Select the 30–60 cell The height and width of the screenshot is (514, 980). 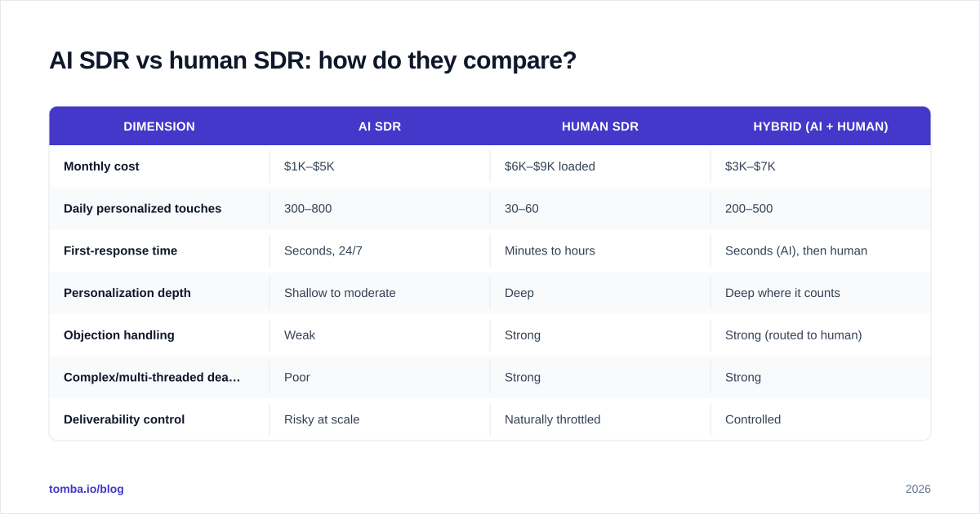pos(600,209)
